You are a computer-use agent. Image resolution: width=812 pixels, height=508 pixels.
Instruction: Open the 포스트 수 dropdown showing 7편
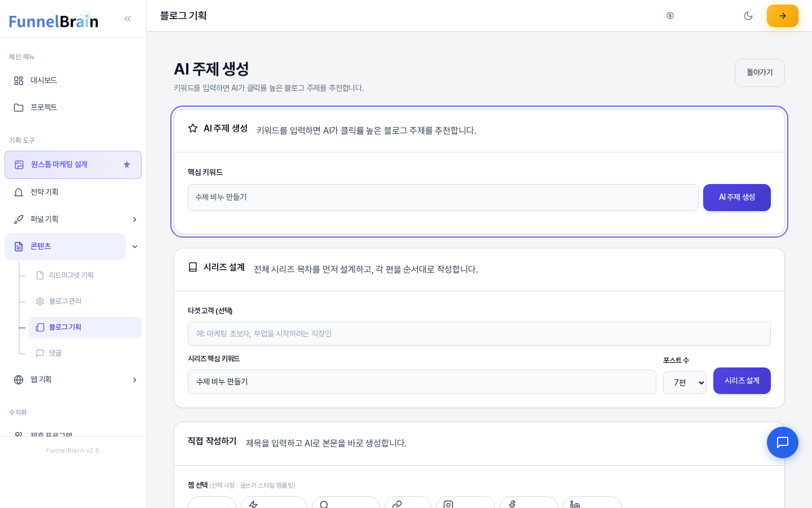(685, 383)
